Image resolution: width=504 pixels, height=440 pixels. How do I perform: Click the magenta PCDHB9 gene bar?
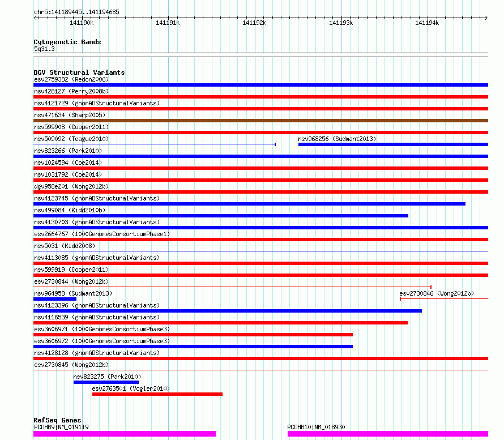click(125, 434)
